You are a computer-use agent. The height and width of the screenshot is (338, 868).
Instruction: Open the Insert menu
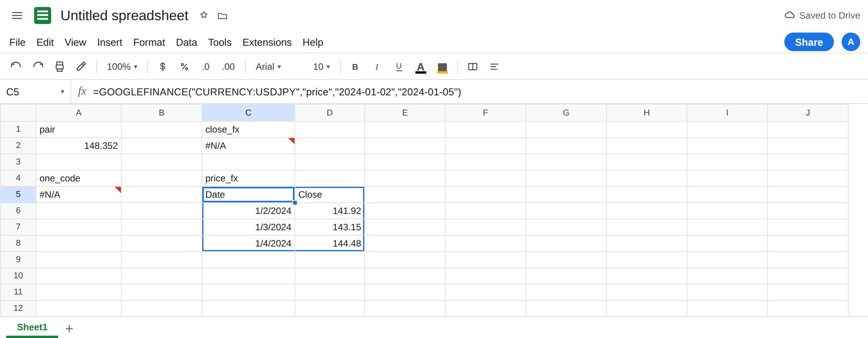(110, 42)
